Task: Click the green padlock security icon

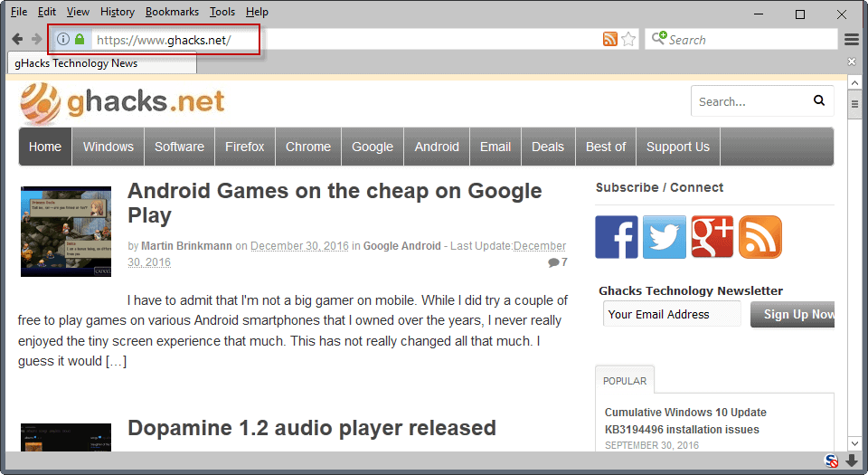Action: click(80, 39)
